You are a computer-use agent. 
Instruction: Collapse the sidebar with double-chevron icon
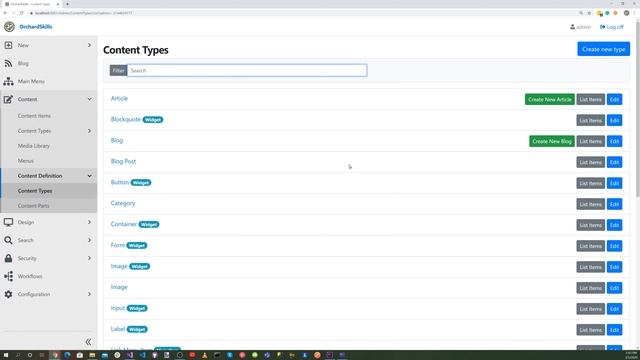88,342
